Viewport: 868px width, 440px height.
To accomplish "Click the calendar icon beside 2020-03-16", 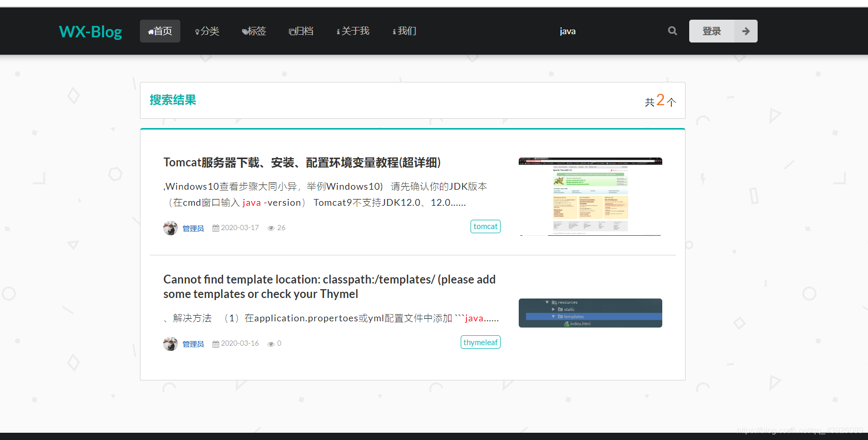I will [216, 344].
